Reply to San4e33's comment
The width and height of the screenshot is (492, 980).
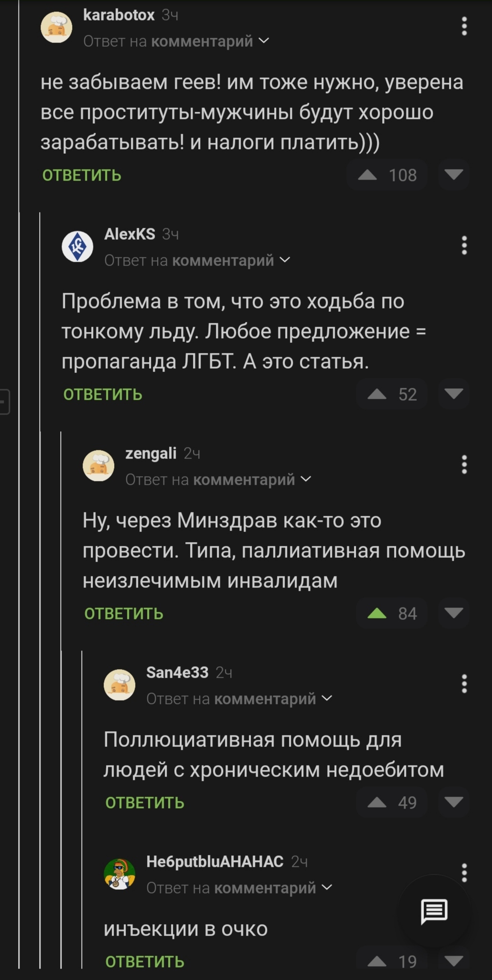coord(145,802)
